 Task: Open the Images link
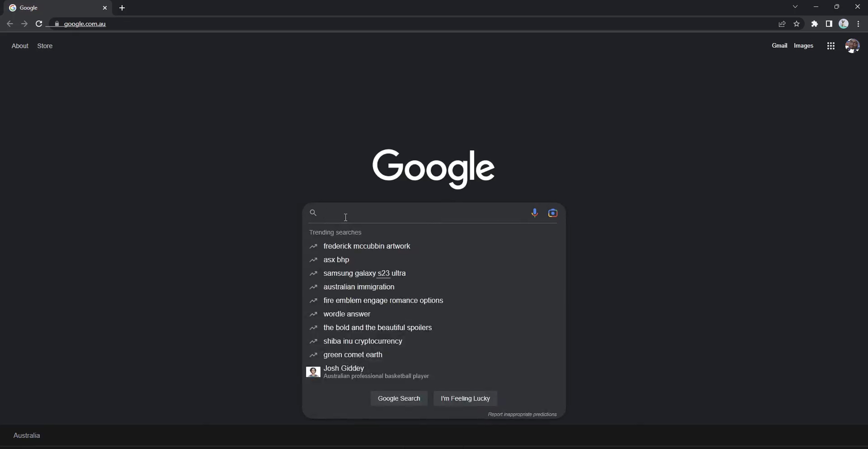[803, 45]
